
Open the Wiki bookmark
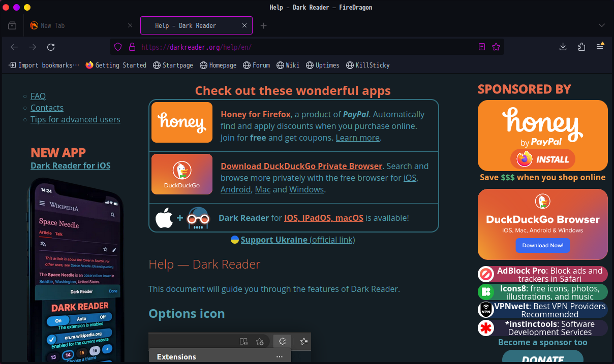pos(288,65)
